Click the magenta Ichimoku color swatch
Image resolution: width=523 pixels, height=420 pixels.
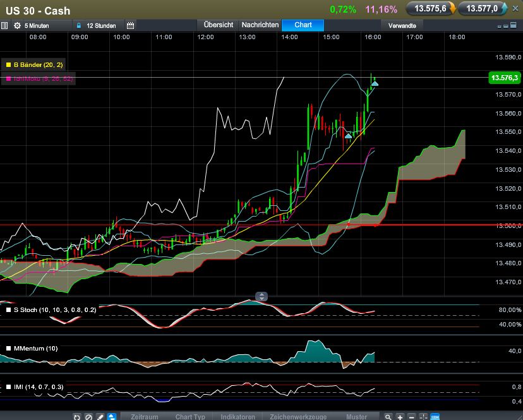pos(8,79)
